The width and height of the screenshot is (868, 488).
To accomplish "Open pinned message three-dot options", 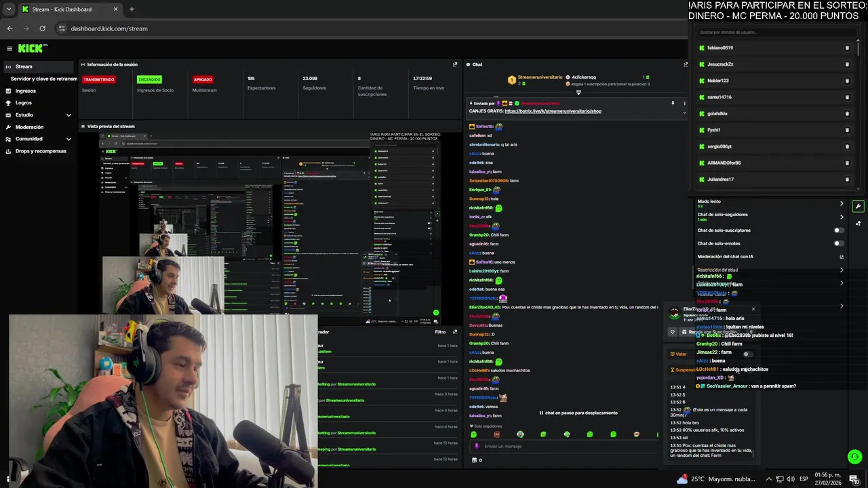I will (x=684, y=103).
